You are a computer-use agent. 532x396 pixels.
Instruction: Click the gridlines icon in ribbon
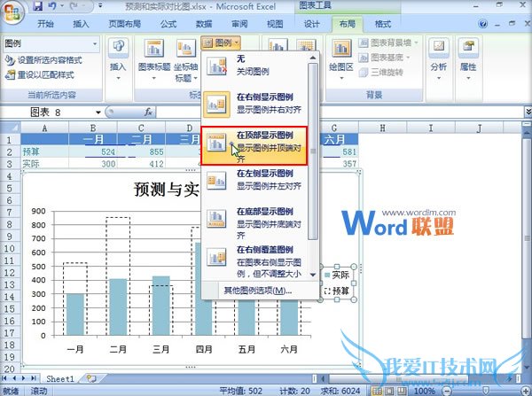click(x=306, y=45)
